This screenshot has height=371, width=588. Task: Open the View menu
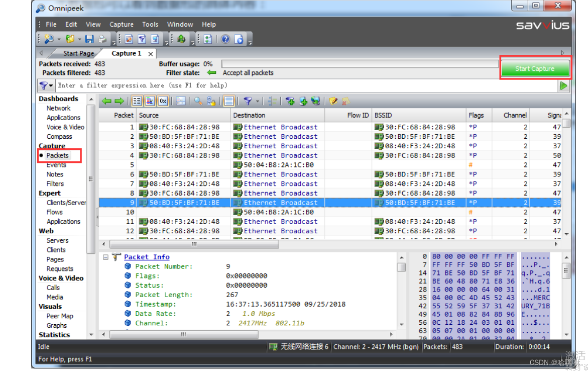pos(93,25)
